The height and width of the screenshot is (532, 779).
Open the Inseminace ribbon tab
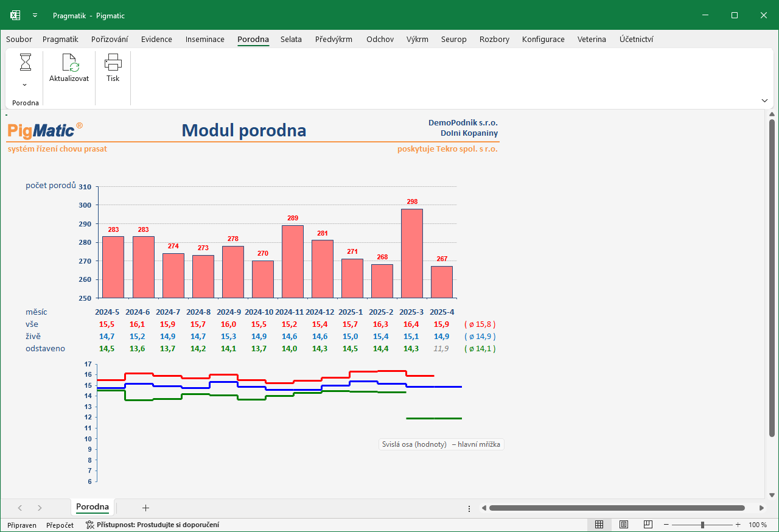click(x=205, y=40)
